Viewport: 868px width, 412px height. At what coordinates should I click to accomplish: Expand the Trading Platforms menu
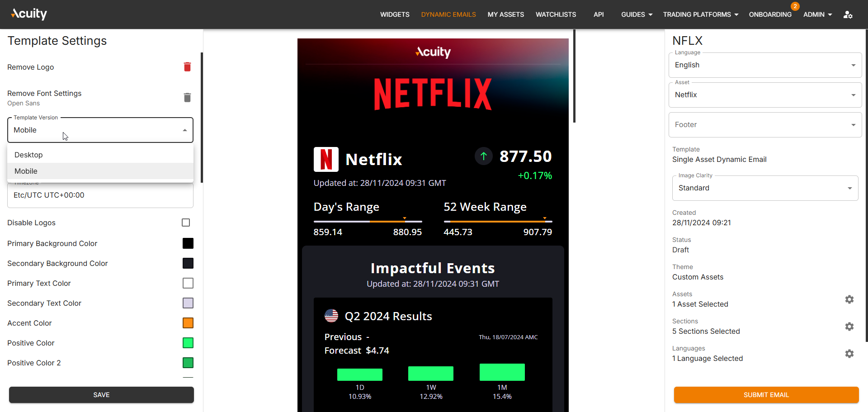coord(701,14)
